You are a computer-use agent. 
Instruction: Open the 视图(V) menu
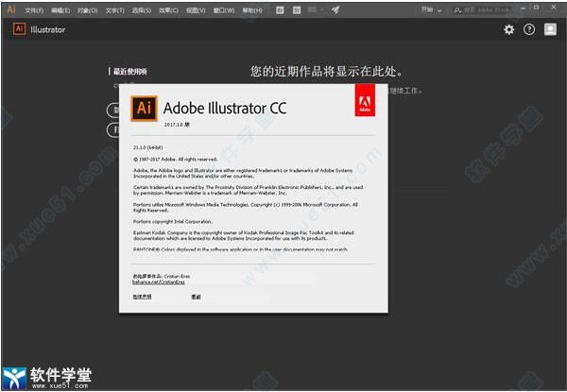tap(196, 10)
